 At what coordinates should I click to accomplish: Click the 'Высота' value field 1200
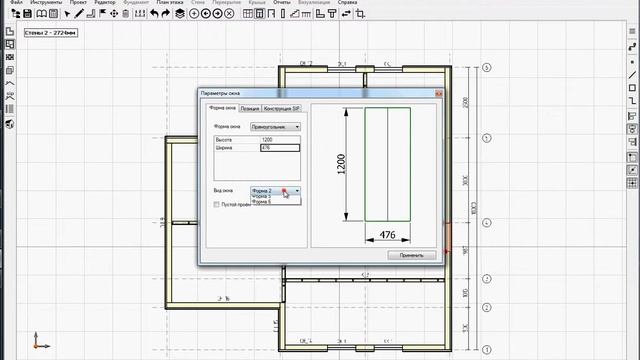point(280,140)
